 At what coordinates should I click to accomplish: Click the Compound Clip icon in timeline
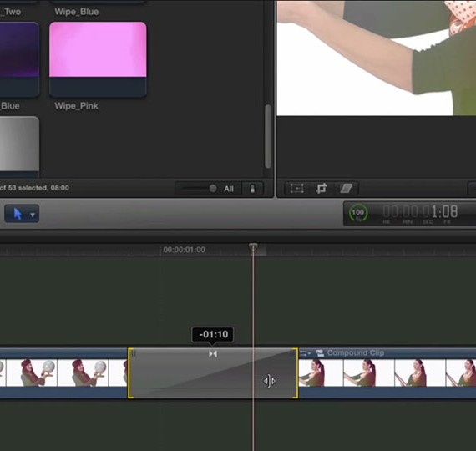tap(320, 353)
